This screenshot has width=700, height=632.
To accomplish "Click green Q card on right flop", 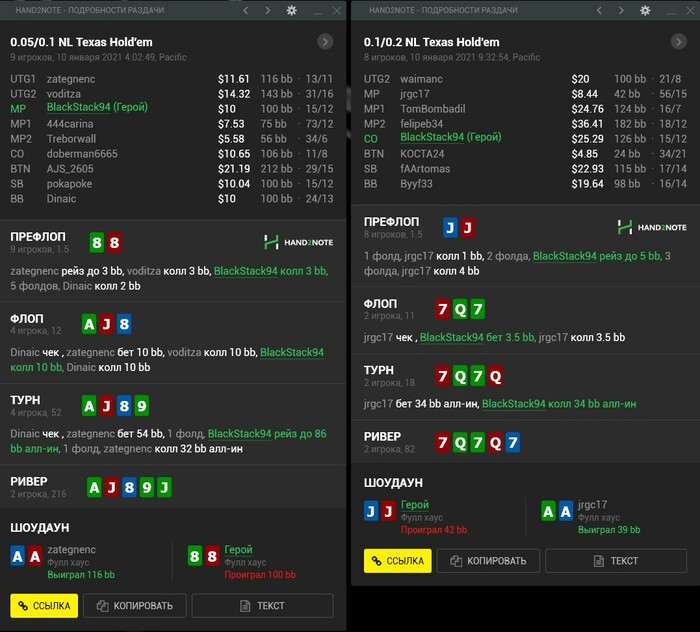I will tap(460, 309).
